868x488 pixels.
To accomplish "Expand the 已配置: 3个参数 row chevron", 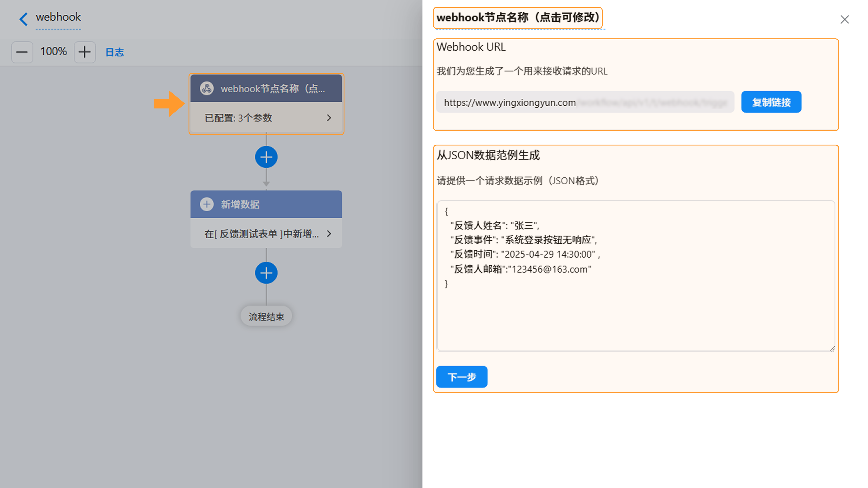I will [x=329, y=118].
